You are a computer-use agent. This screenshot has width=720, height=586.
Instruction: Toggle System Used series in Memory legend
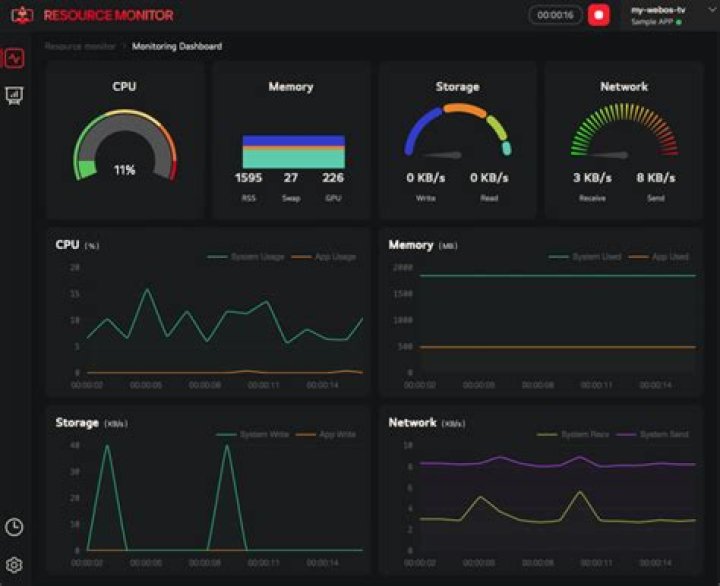585,257
